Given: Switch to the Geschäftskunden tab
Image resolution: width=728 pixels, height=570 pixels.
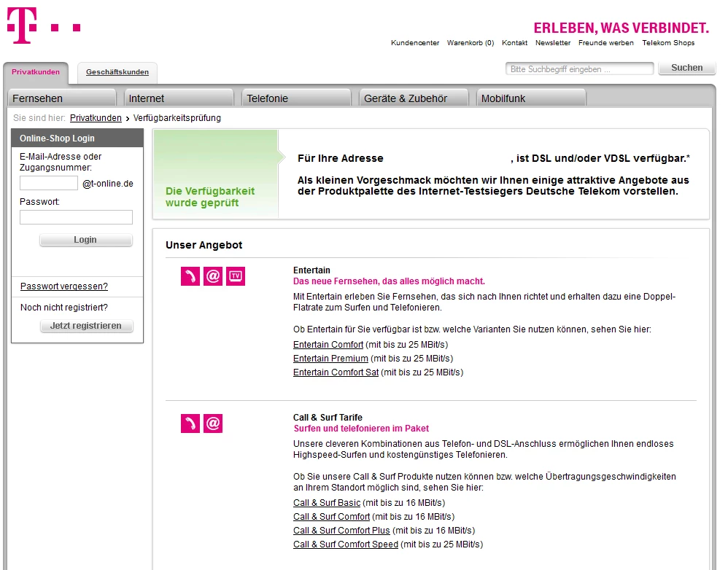Looking at the screenshot, I should [117, 72].
